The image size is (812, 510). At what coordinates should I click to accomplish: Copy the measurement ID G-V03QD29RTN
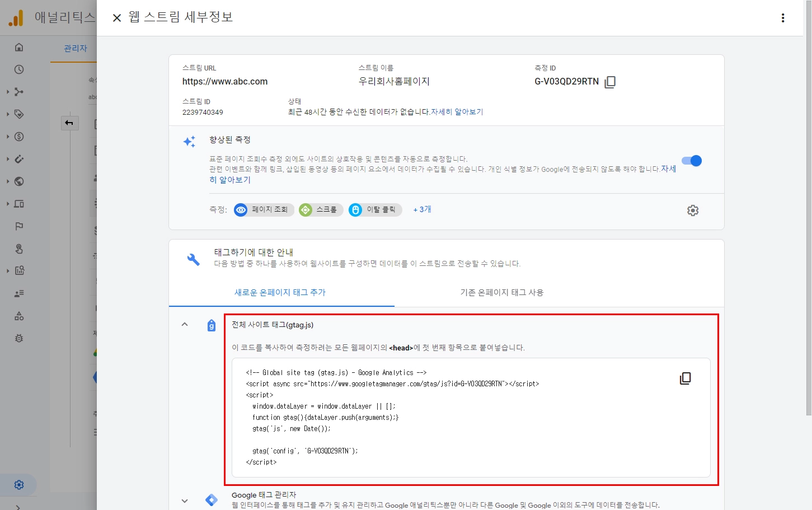pos(610,82)
